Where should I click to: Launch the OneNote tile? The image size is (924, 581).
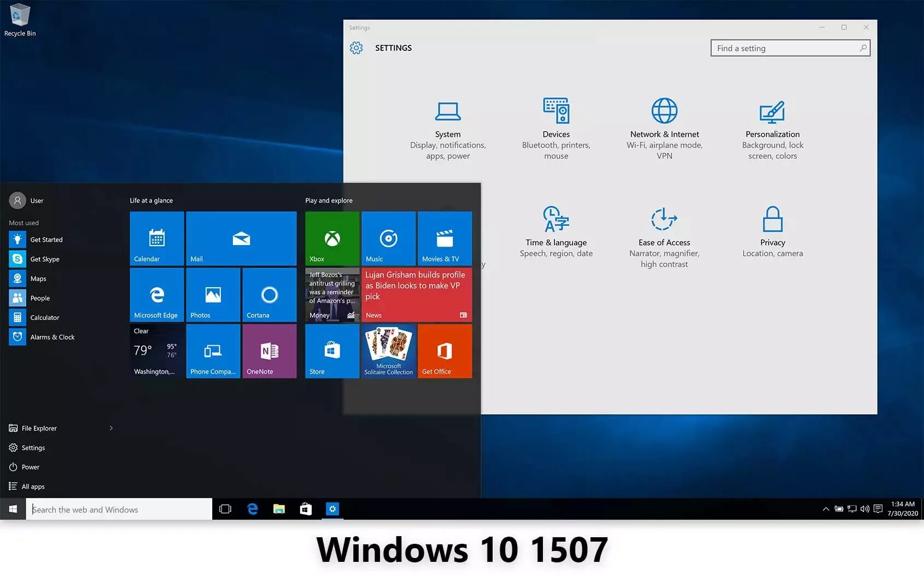(x=270, y=351)
